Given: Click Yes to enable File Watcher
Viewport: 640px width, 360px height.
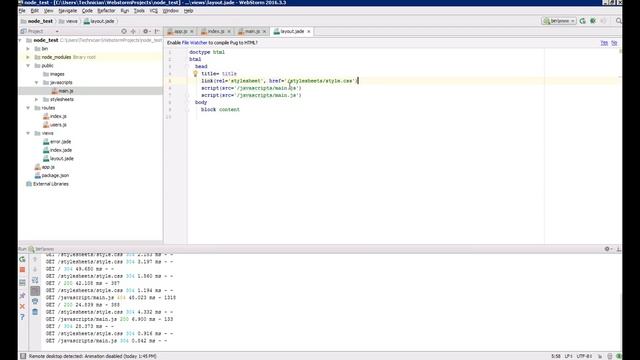Looking at the screenshot, I should 604,42.
